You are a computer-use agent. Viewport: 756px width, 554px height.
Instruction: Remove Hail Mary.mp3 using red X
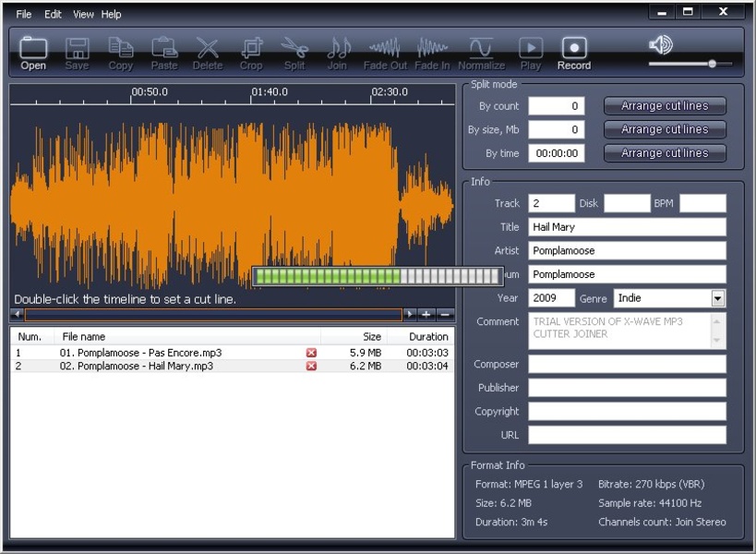311,367
